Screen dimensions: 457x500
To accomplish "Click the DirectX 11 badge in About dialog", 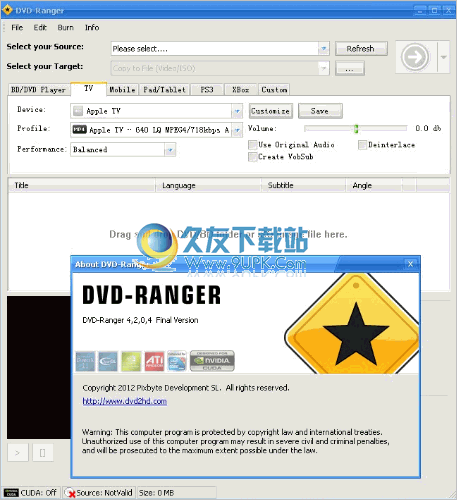I will click(x=85, y=361).
